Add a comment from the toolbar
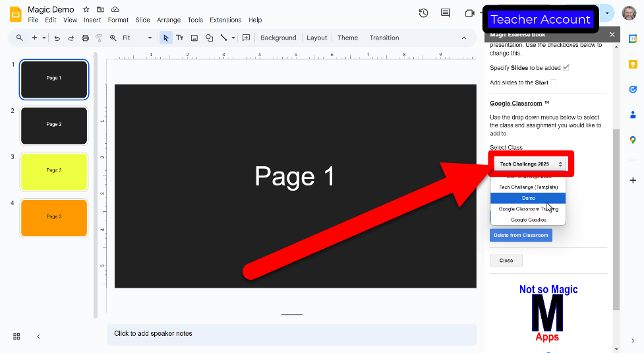The height and width of the screenshot is (353, 644). [246, 38]
